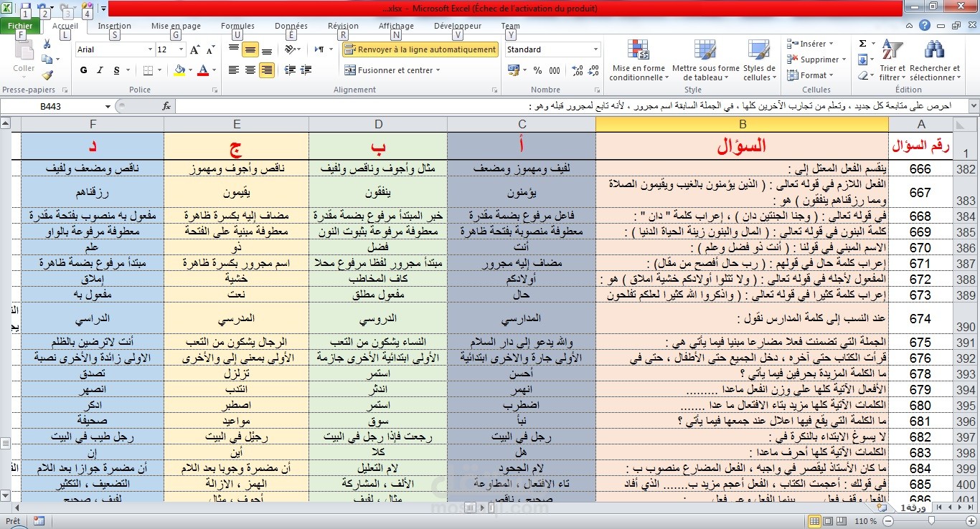Click the Save icon in quick access toolbar
Screen dimensions: 980x529
25,9
